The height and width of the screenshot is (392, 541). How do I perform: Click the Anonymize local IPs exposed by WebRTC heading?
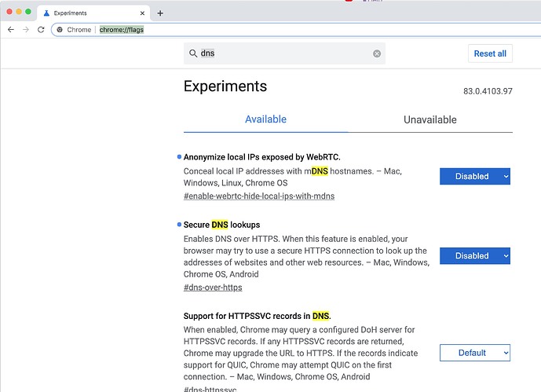(262, 157)
